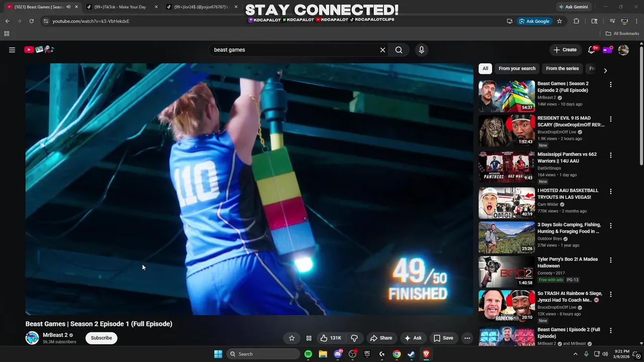644x362 pixels.
Task: Open Steam from the taskbar
Action: [411, 354]
